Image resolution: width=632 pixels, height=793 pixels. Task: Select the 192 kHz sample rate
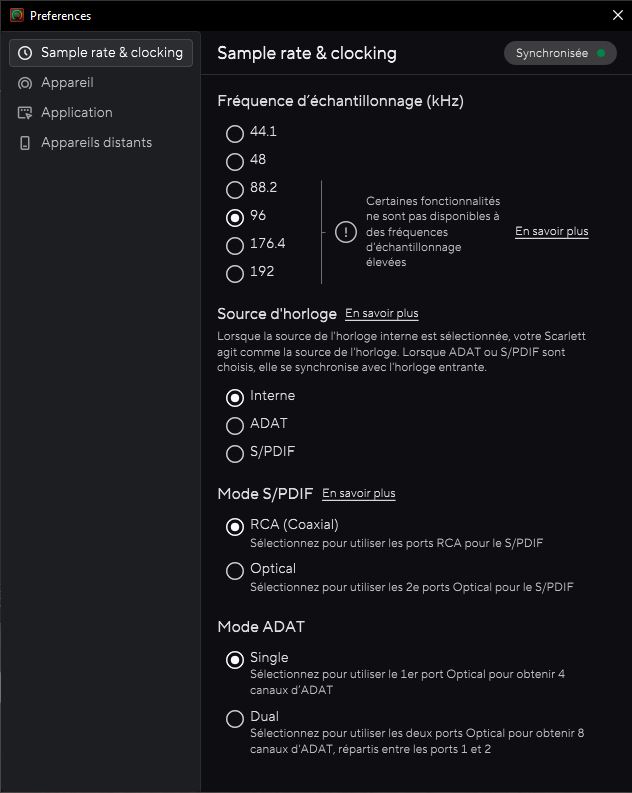pyautogui.click(x=235, y=273)
